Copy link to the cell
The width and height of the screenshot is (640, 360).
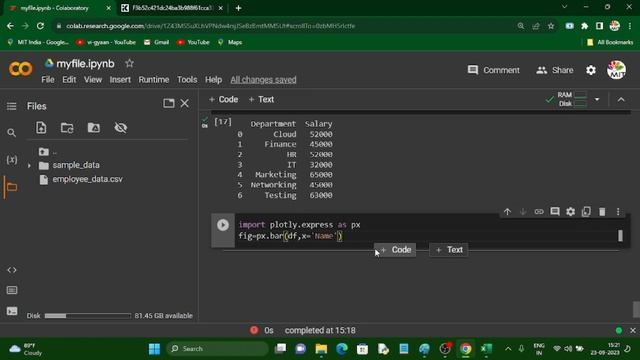(539, 212)
